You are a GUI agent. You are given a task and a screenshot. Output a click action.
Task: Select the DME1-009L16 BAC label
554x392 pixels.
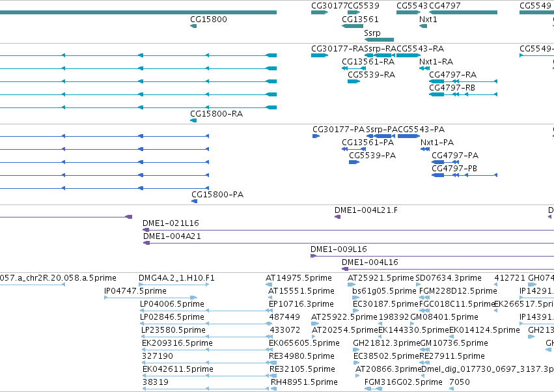tap(339, 250)
